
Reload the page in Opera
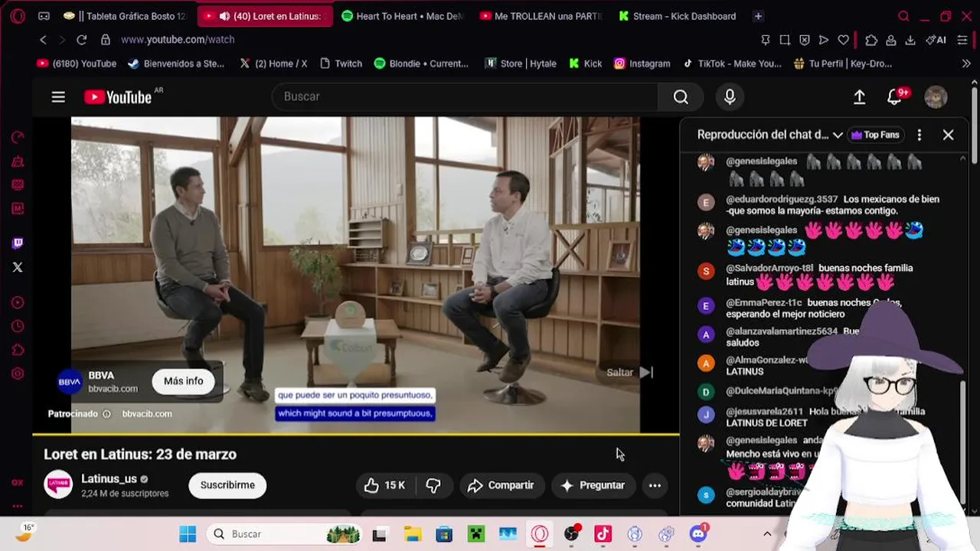click(x=81, y=40)
